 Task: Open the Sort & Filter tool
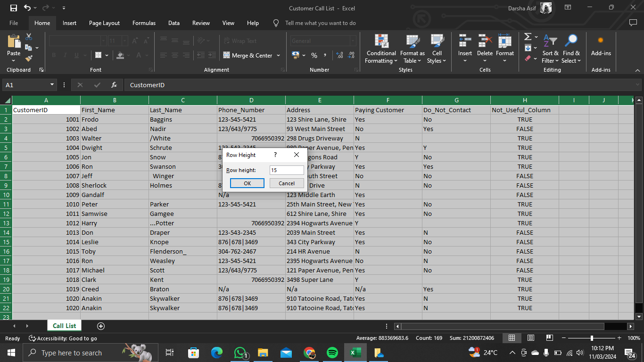(x=550, y=49)
